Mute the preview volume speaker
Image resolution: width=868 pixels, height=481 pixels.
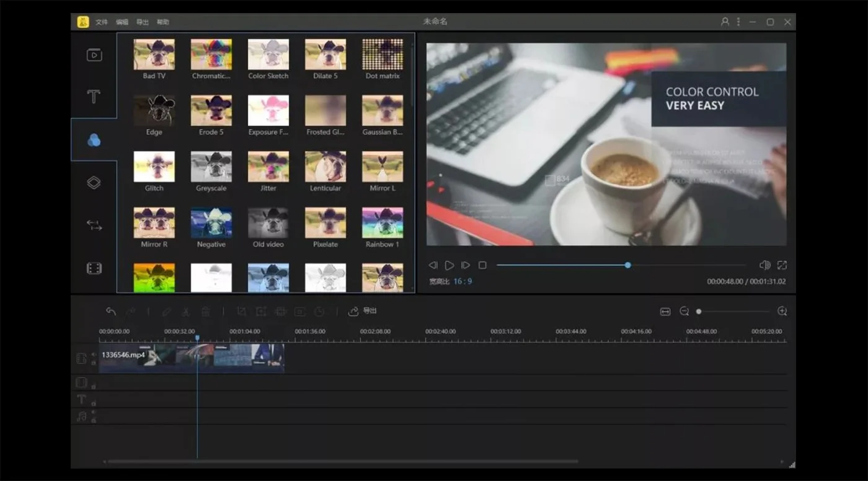coord(764,265)
